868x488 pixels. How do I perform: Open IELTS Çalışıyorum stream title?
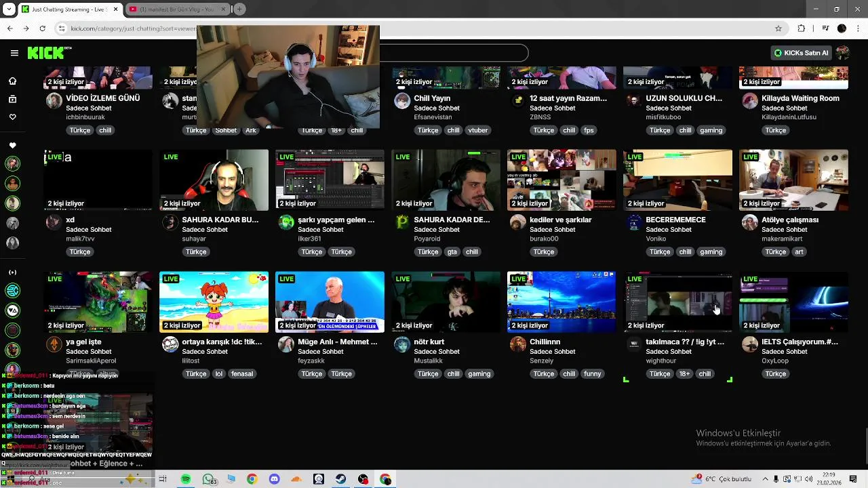[800, 342]
